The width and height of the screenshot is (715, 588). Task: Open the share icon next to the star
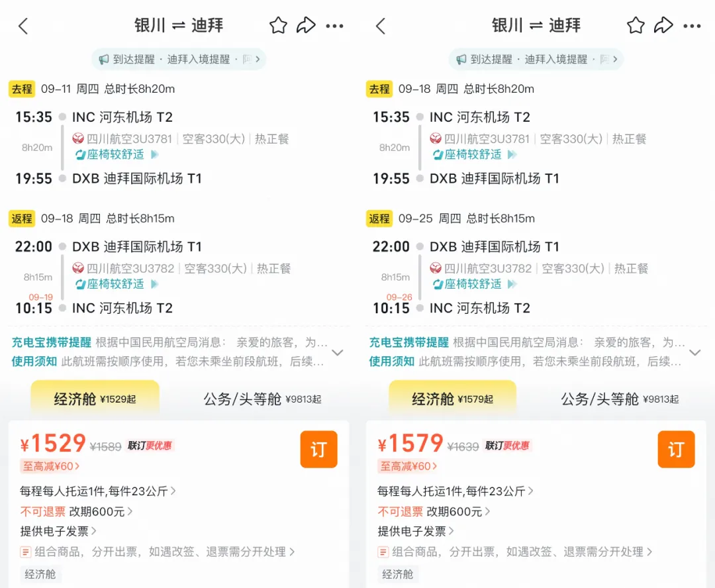(307, 25)
